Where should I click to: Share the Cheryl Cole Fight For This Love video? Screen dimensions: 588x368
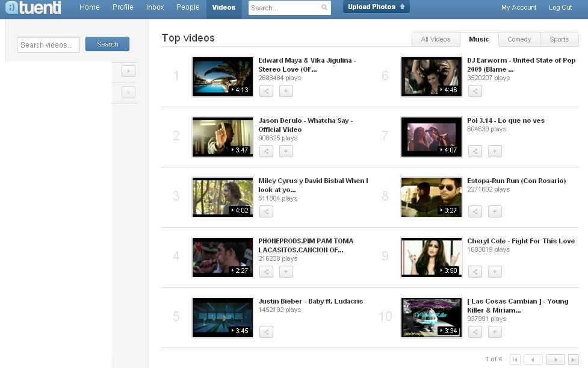475,272
